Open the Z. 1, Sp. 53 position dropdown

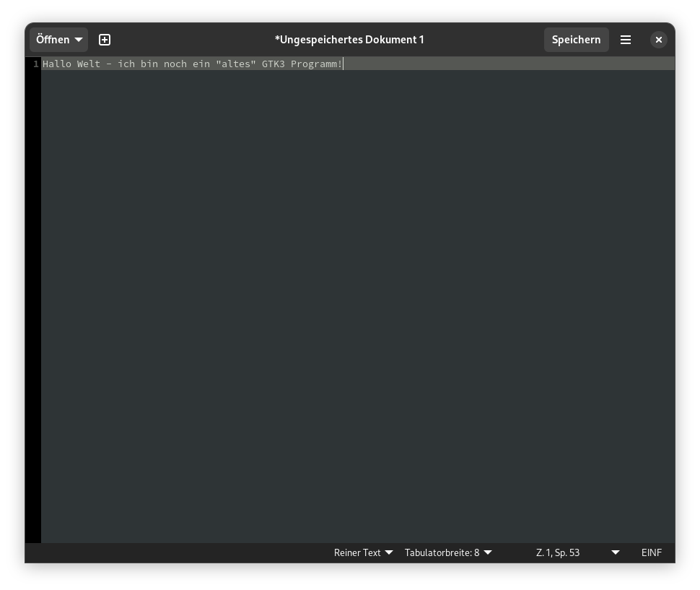[x=577, y=553]
